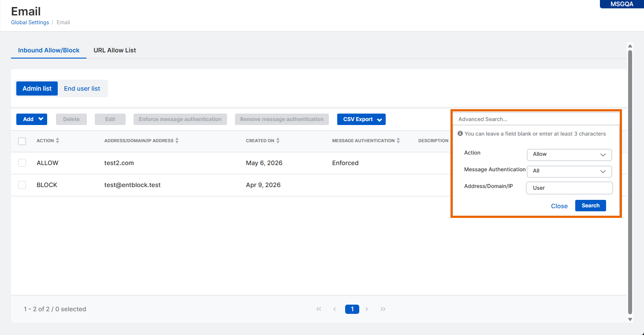Check the ALLOW test2.com row
644x335 pixels.
[x=22, y=163]
